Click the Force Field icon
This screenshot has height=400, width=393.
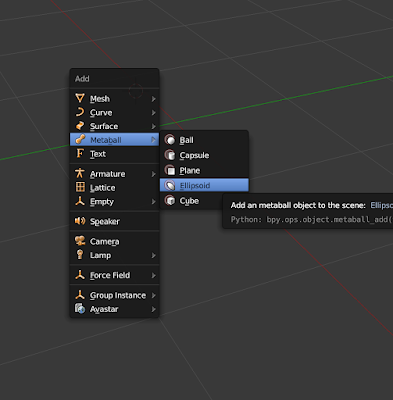point(80,275)
